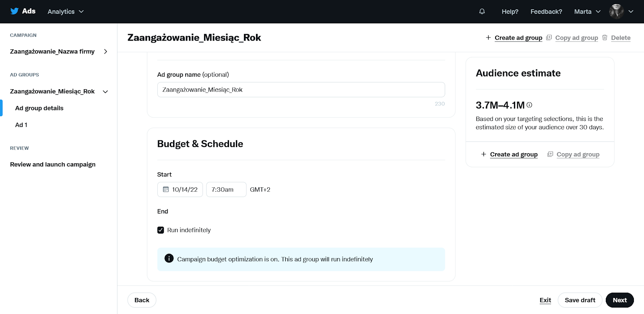The width and height of the screenshot is (644, 314).
Task: Select Ad 1 in the sidebar
Action: 21,125
